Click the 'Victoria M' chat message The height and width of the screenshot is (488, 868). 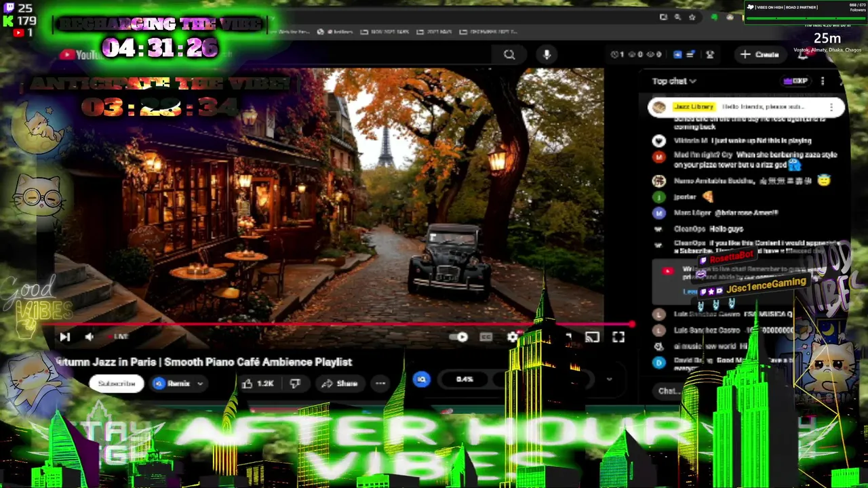(743, 141)
